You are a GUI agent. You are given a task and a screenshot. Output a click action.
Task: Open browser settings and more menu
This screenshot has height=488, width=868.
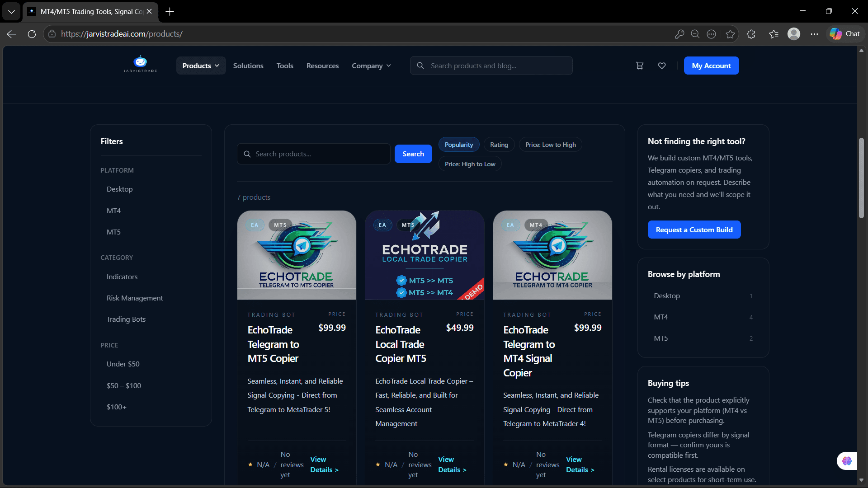pyautogui.click(x=814, y=34)
